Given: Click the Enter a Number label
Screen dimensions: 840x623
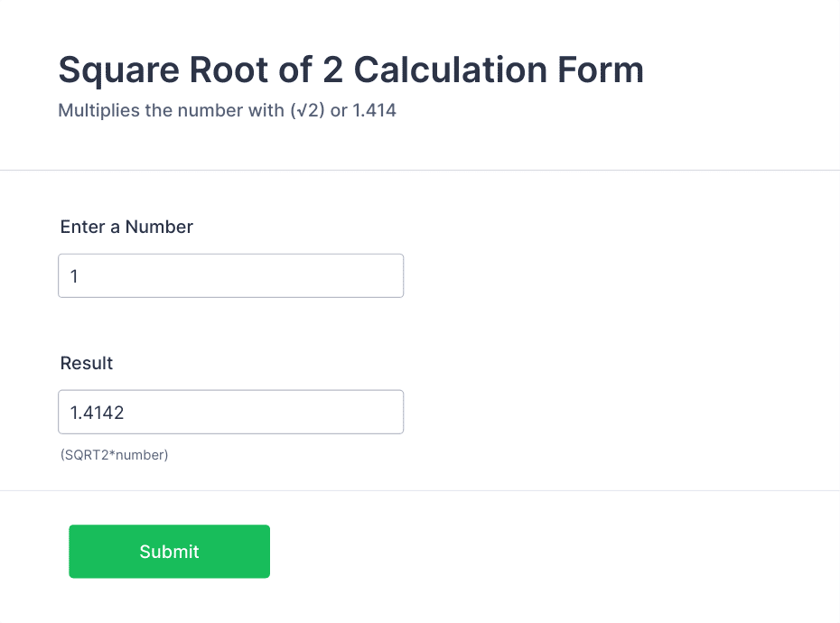Looking at the screenshot, I should [126, 227].
